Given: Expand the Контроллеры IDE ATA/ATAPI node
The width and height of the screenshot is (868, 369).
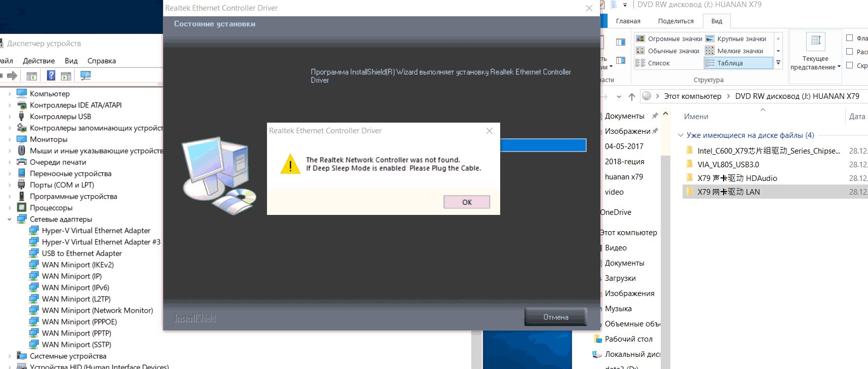Looking at the screenshot, I should (x=9, y=105).
